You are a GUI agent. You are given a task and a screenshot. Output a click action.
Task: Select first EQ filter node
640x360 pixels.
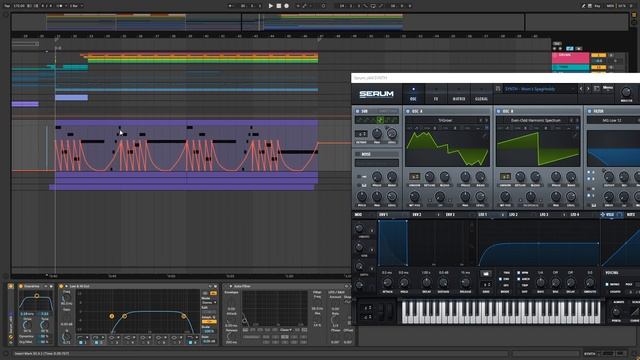click(x=111, y=316)
